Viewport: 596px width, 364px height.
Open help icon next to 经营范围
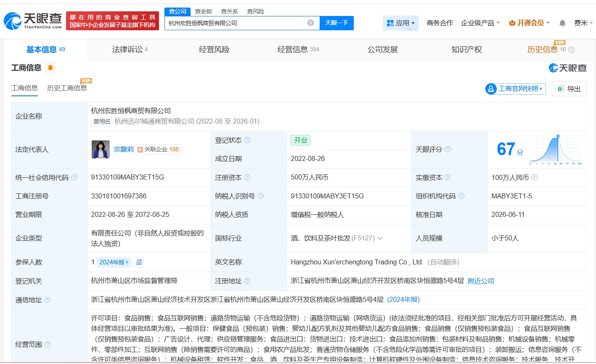pos(48,344)
